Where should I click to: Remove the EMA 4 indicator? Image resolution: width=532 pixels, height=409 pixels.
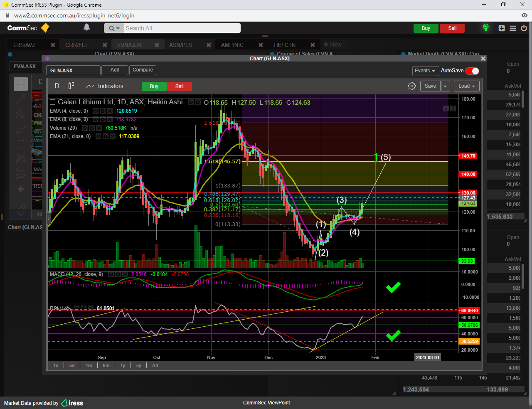(109, 111)
